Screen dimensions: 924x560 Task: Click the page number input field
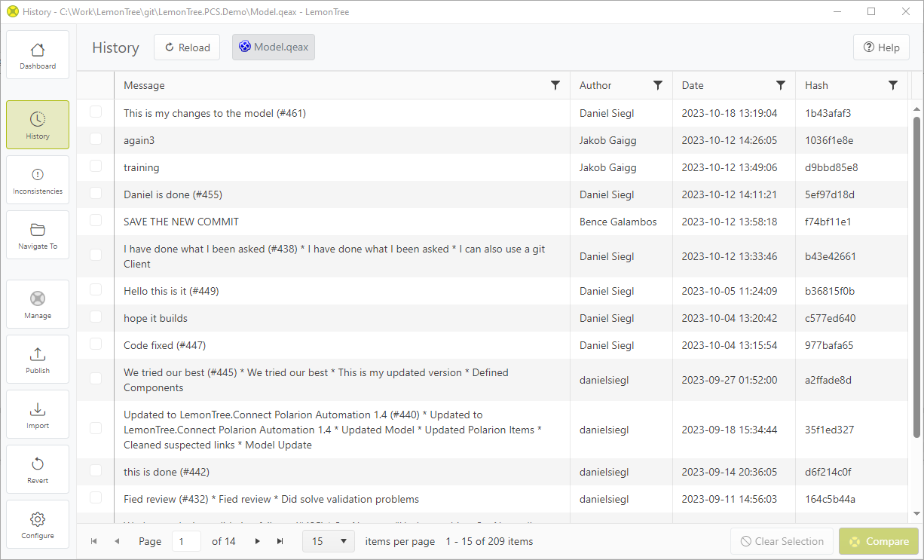pos(186,541)
